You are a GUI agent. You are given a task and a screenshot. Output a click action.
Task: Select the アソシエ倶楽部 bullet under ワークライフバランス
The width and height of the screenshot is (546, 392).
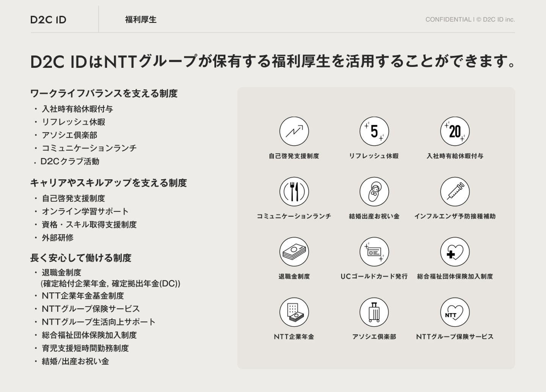(69, 135)
